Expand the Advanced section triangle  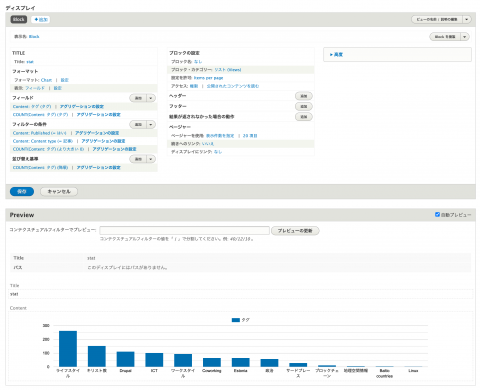[x=331, y=54]
